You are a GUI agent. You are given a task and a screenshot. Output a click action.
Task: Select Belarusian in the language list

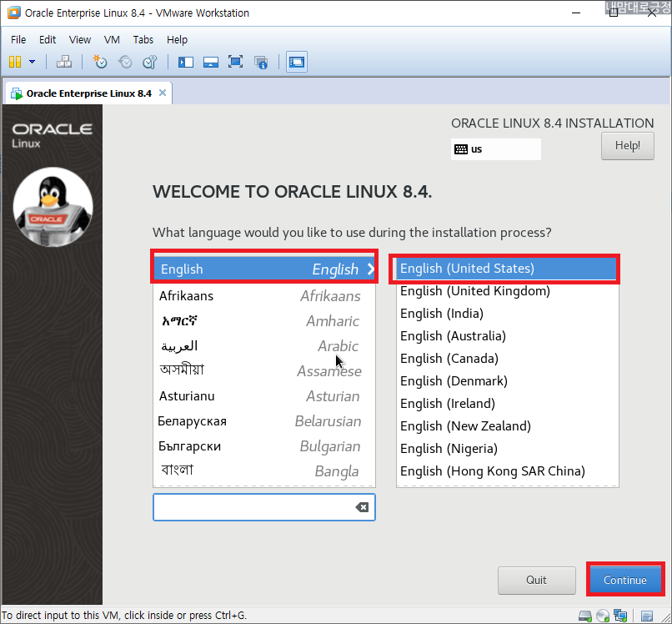point(264,421)
